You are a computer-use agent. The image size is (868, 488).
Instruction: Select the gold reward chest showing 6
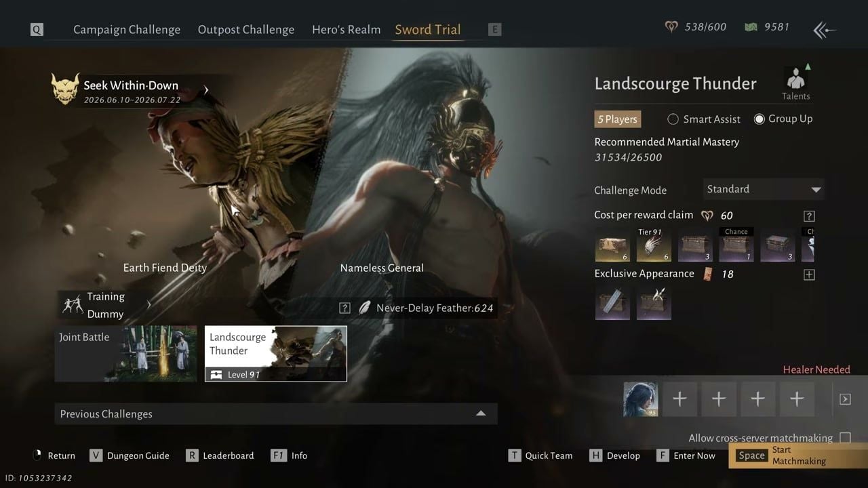pyautogui.click(x=612, y=245)
